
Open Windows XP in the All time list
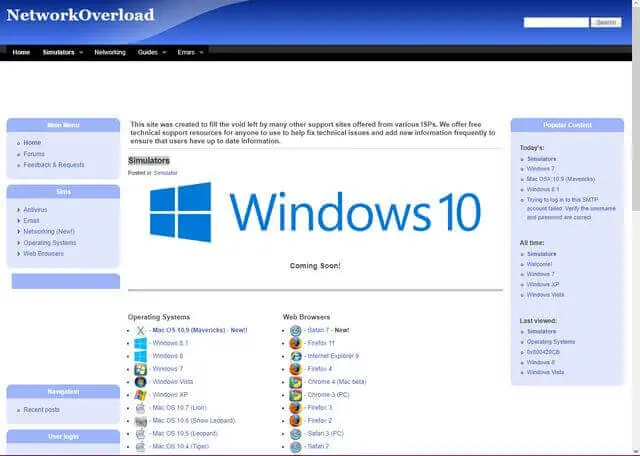(x=543, y=285)
